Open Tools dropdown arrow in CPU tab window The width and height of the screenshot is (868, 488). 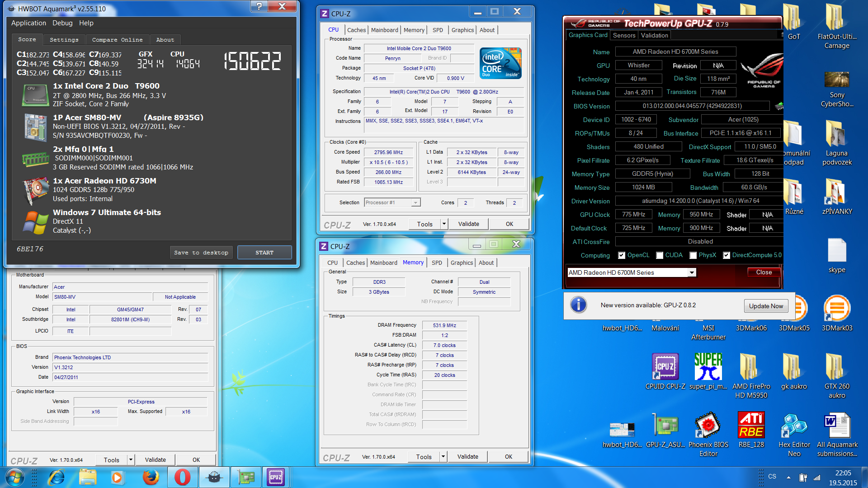pyautogui.click(x=444, y=224)
